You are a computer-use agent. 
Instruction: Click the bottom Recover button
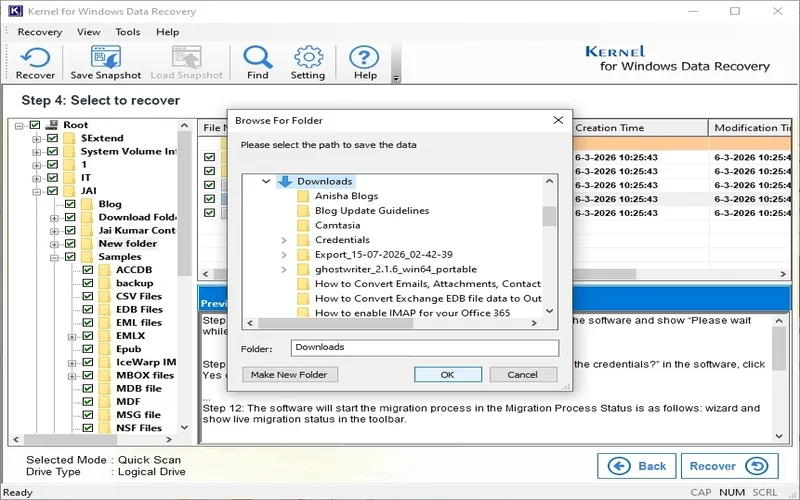(x=730, y=466)
